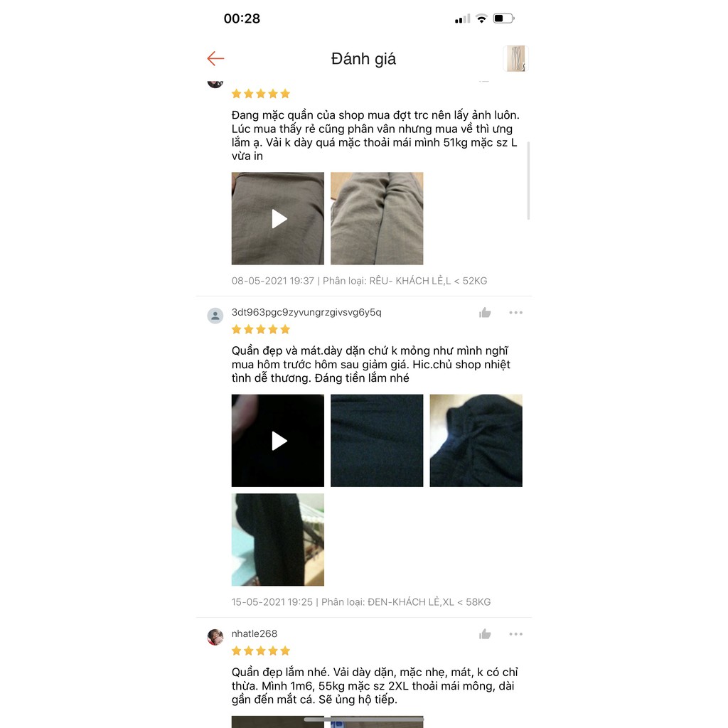View second black fabric photo
The width and height of the screenshot is (728, 728).
tap(377, 441)
